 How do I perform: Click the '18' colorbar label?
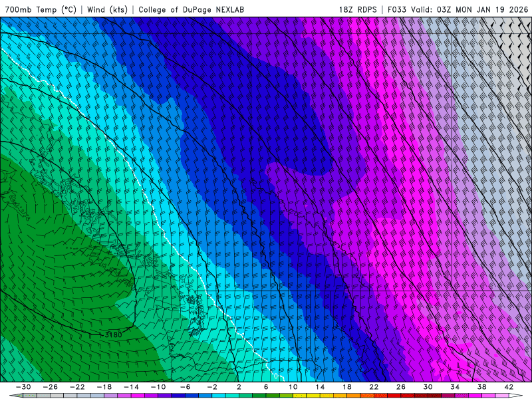point(347,387)
